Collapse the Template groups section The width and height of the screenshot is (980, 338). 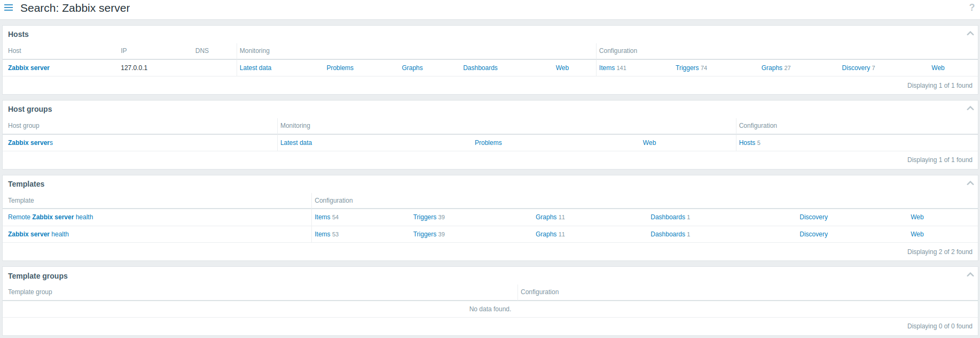pyautogui.click(x=970, y=275)
